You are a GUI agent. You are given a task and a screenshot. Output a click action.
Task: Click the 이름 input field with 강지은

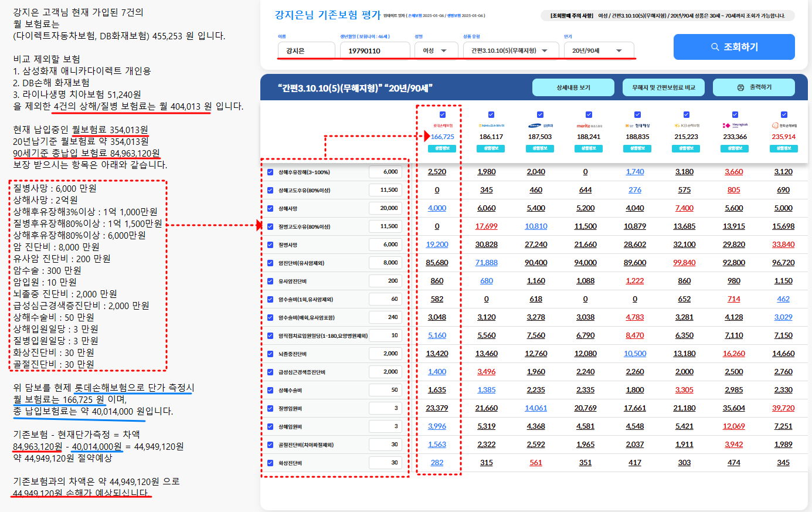coord(306,50)
